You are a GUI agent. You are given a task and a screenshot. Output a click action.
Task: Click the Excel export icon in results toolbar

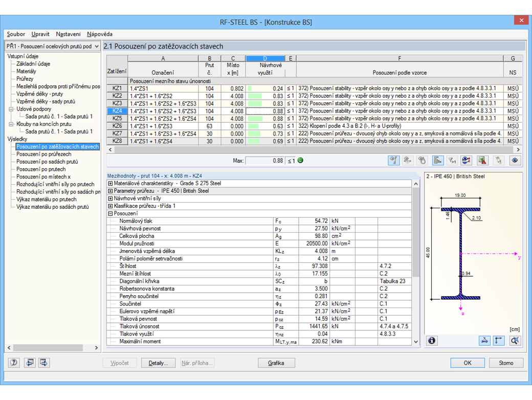pos(482,160)
